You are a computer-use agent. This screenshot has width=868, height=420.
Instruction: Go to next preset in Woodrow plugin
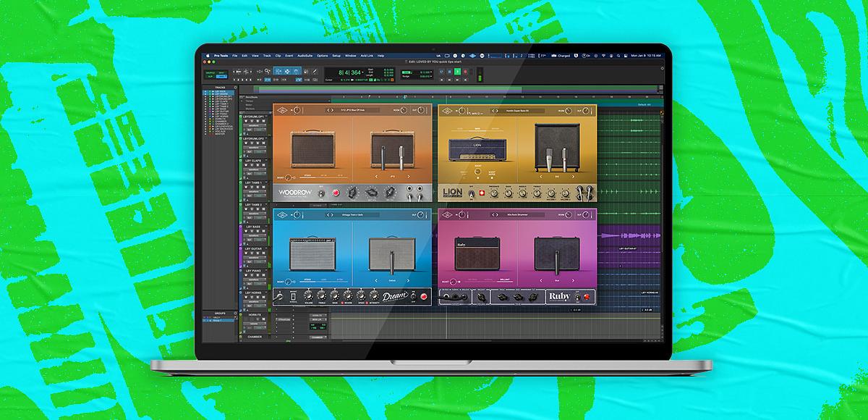click(x=332, y=110)
